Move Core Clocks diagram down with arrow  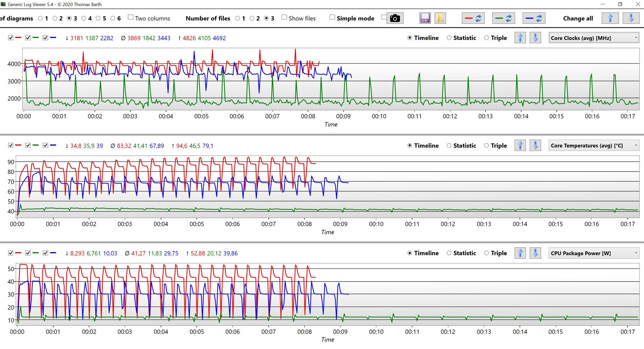click(535, 38)
